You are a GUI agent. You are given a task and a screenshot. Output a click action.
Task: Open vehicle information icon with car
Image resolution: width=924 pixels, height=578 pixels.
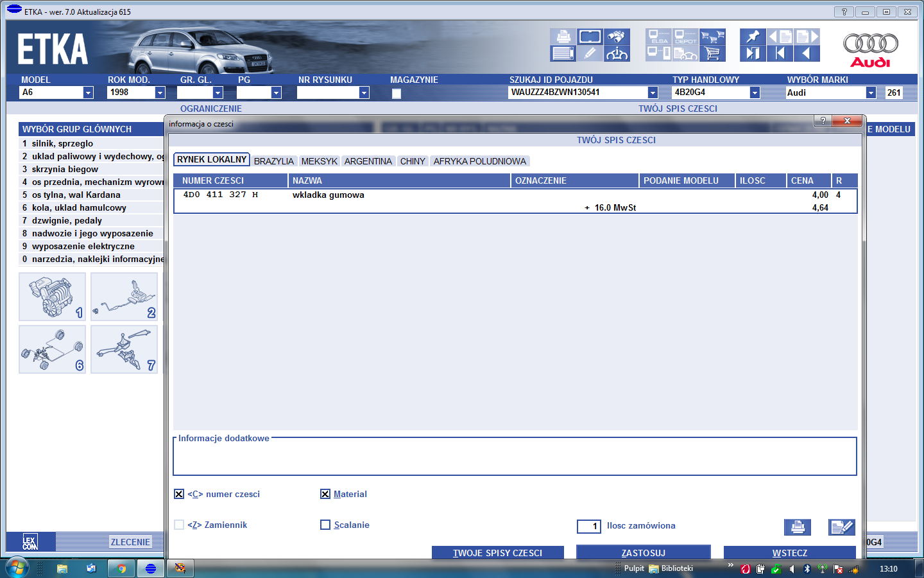(617, 53)
